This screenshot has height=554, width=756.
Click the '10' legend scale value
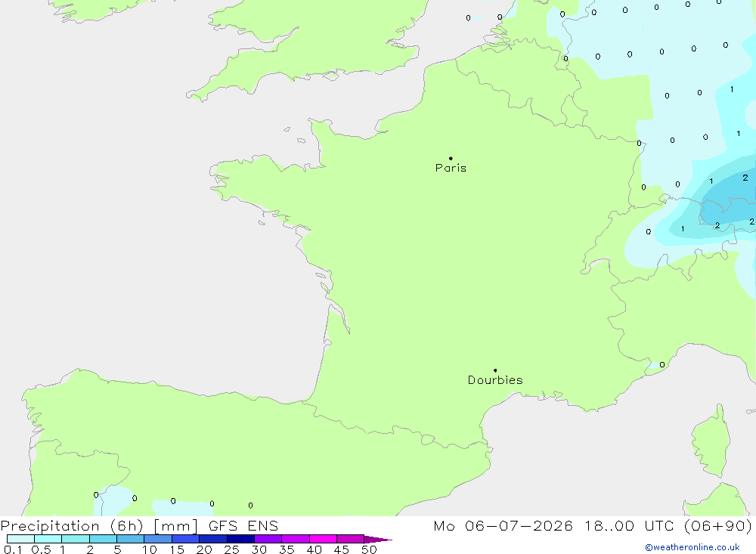pyautogui.click(x=150, y=549)
